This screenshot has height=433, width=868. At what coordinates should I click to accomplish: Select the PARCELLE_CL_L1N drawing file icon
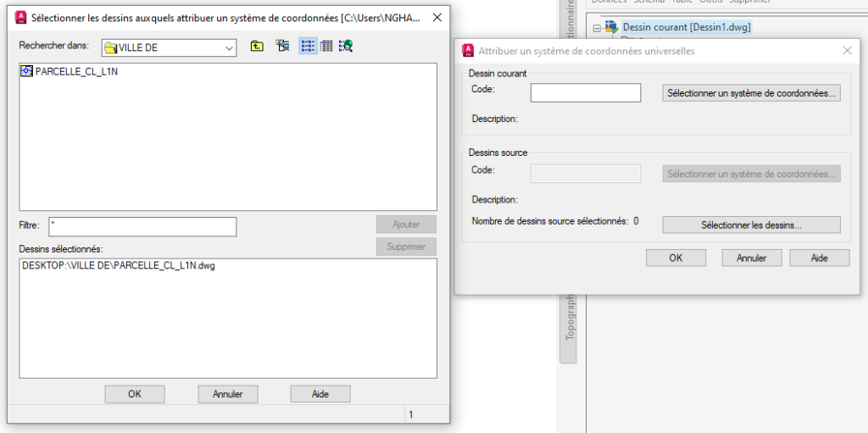pos(26,72)
